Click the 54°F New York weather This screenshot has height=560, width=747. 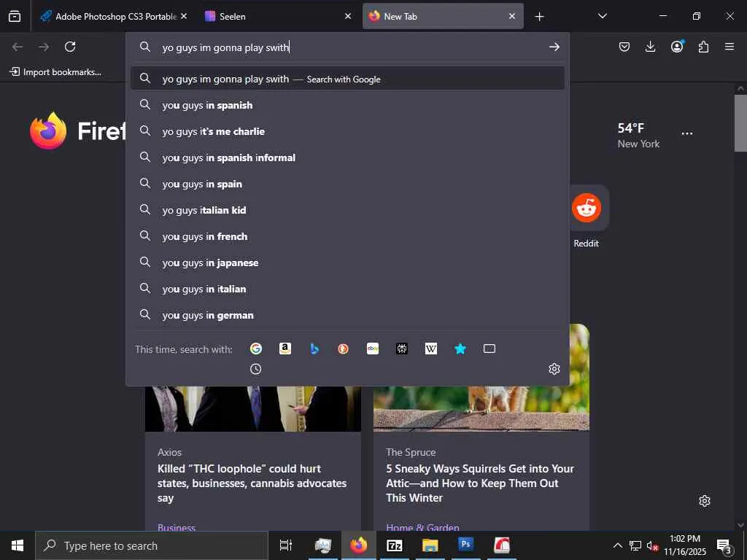point(638,135)
